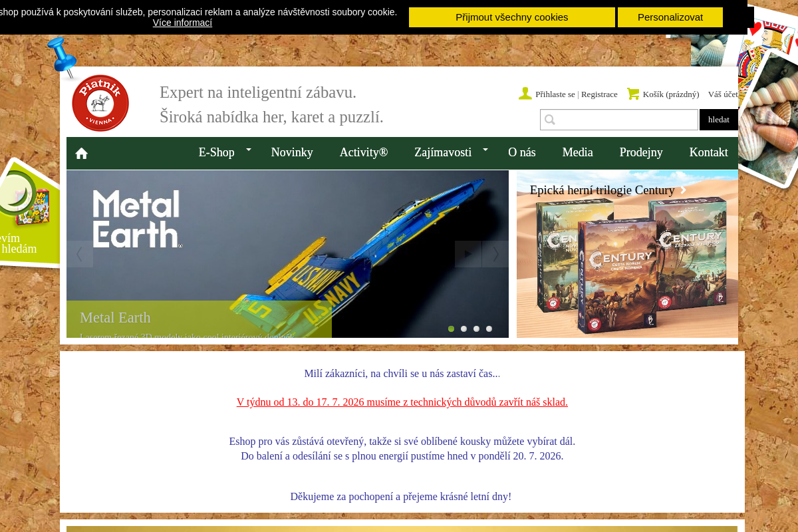Click the Epická herní trilogie Century title
The height and width of the screenshot is (532, 798).
coord(602,190)
